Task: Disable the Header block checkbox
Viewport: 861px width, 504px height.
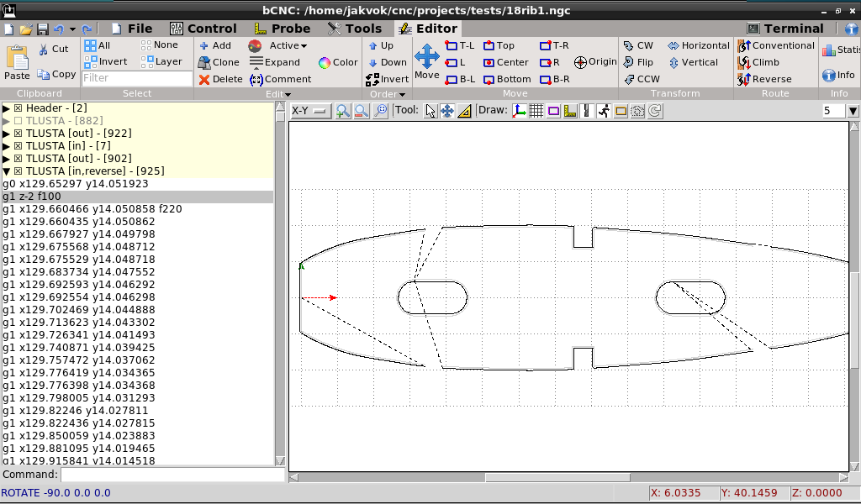Action: (18, 108)
